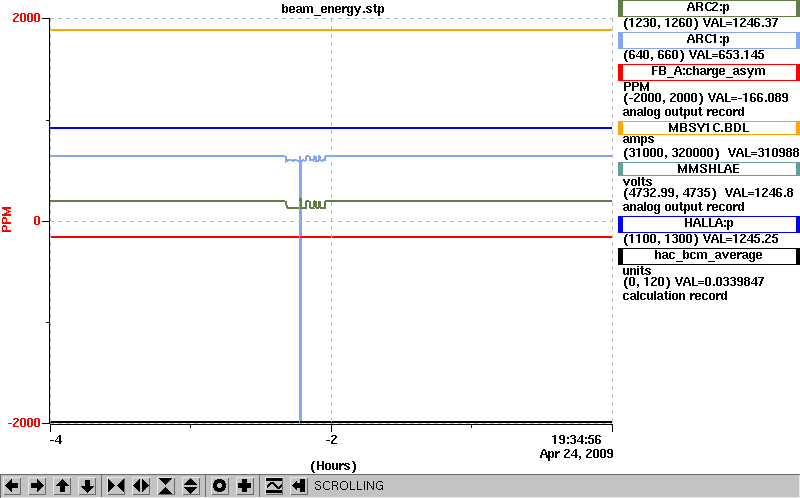Click the charge asym value VAL=-166.089
This screenshot has height=498, width=800.
click(747, 97)
